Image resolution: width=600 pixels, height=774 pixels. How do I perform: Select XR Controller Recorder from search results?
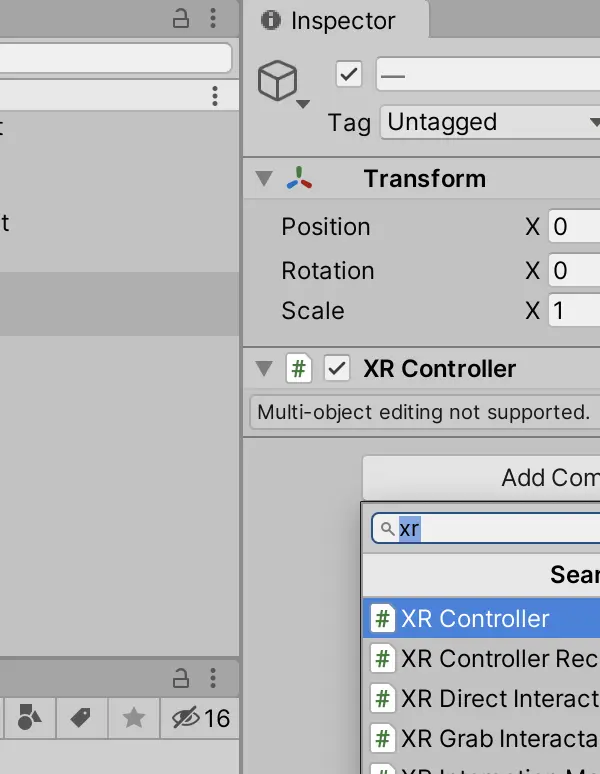click(482, 658)
